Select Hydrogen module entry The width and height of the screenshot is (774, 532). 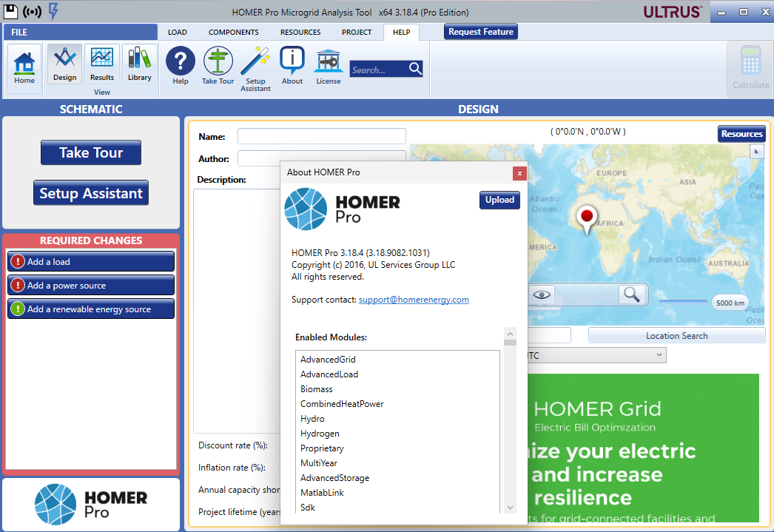[320, 434]
